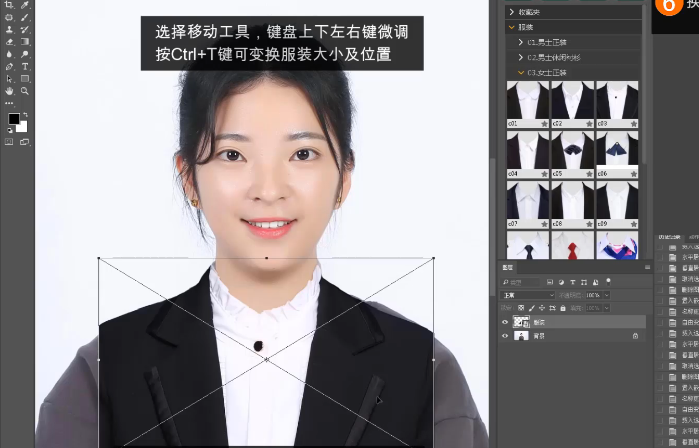The width and height of the screenshot is (699, 448).
Task: Collapse the C3.女士正装 category
Action: tap(521, 72)
